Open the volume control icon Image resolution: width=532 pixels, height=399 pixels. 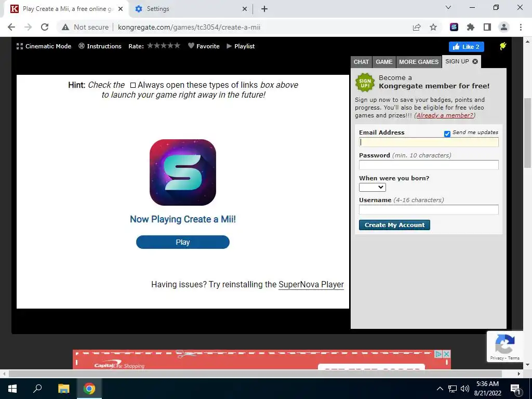[x=465, y=389]
